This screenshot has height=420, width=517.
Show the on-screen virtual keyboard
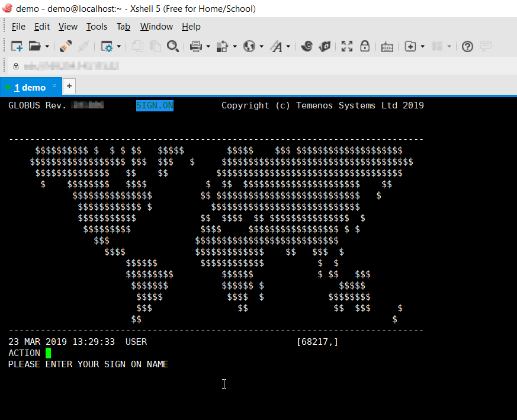coord(387,46)
